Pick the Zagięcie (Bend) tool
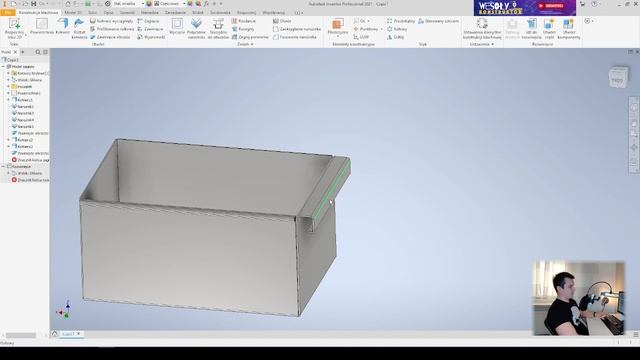The width and height of the screenshot is (640, 360). tap(149, 21)
